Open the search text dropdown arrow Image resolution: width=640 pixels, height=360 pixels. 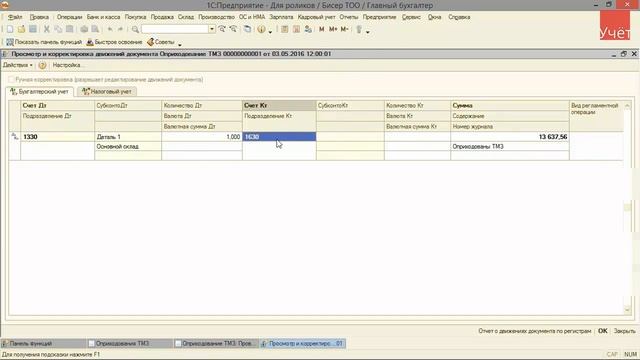211,29
